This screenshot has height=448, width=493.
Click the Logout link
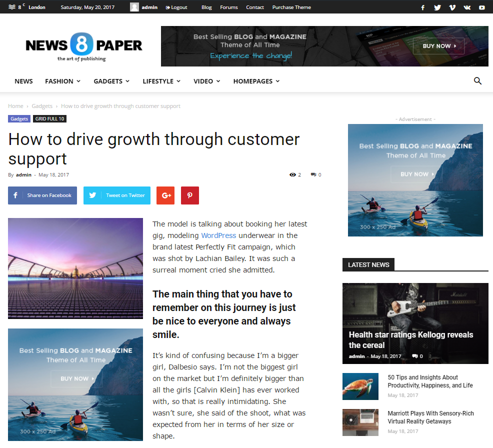click(176, 7)
